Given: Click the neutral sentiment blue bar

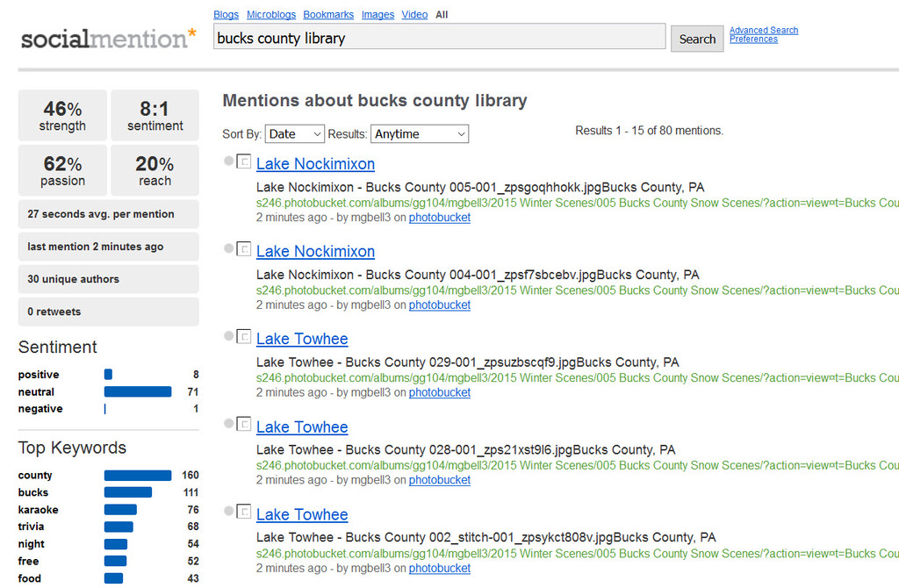Looking at the screenshot, I should (x=138, y=392).
